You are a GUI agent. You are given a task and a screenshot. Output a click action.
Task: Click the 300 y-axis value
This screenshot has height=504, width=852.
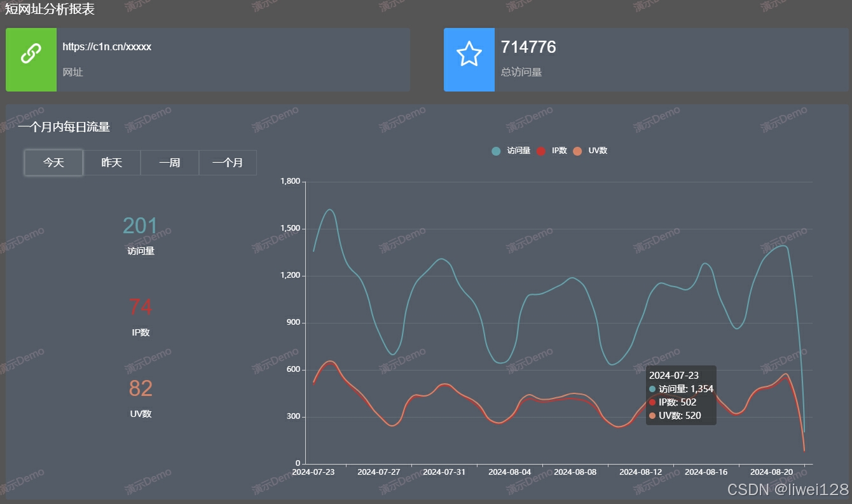pyautogui.click(x=294, y=417)
